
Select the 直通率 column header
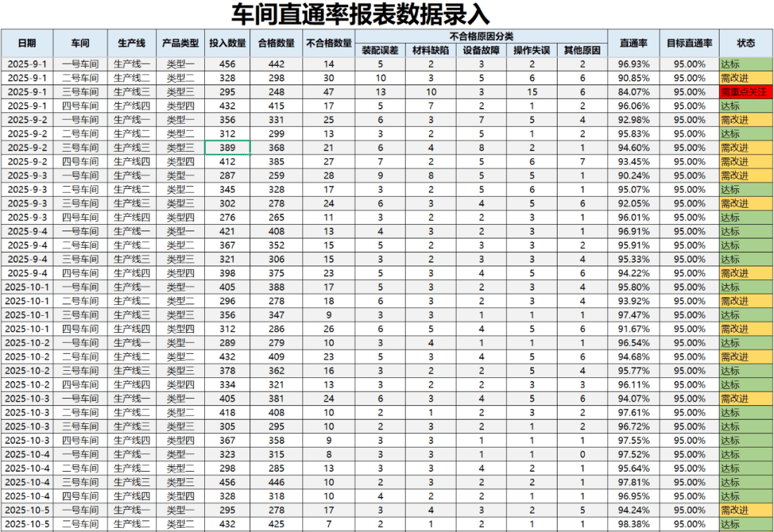pyautogui.click(x=634, y=43)
